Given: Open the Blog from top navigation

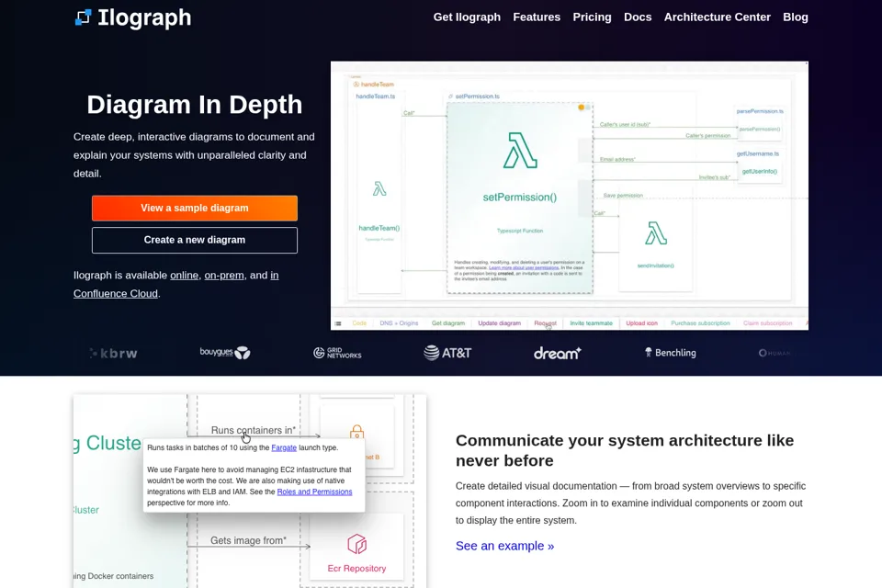Looking at the screenshot, I should [796, 17].
